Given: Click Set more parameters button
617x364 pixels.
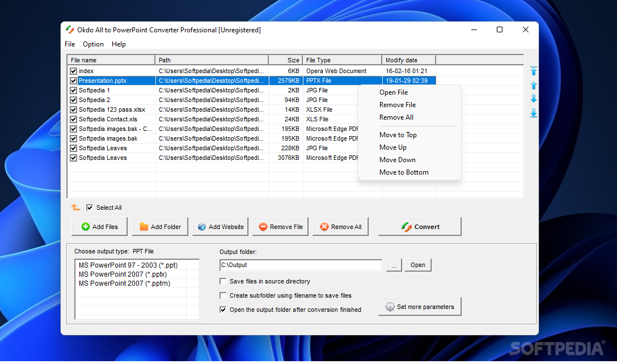Looking at the screenshot, I should (x=420, y=307).
